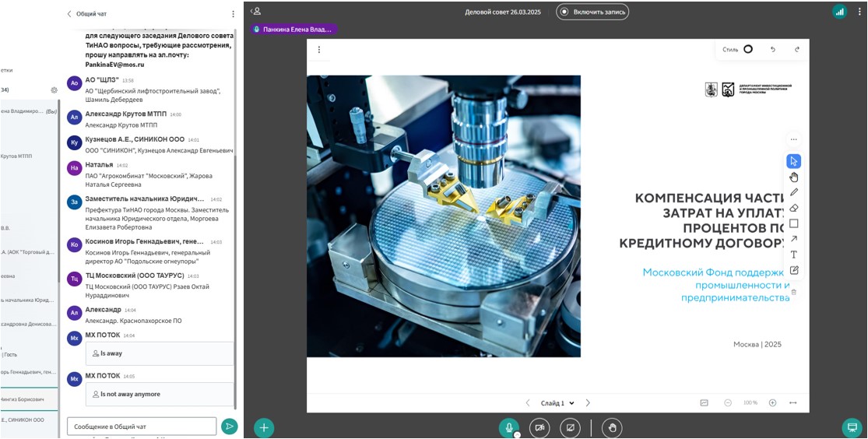This screenshot has height=439, width=868.
Task: Click the whiteboard undo arrow
Action: [x=772, y=49]
